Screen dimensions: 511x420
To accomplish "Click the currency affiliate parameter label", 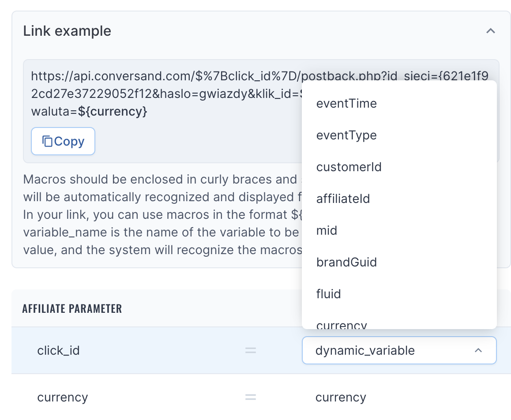I will 63,397.
